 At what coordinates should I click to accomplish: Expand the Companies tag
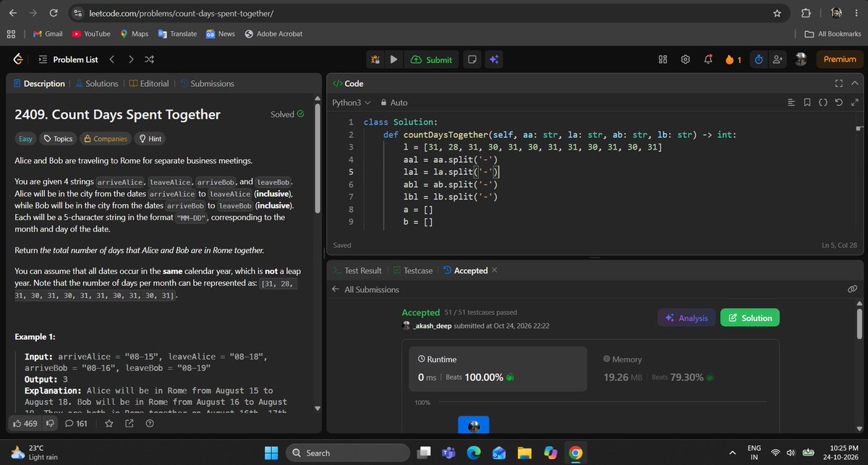point(106,138)
